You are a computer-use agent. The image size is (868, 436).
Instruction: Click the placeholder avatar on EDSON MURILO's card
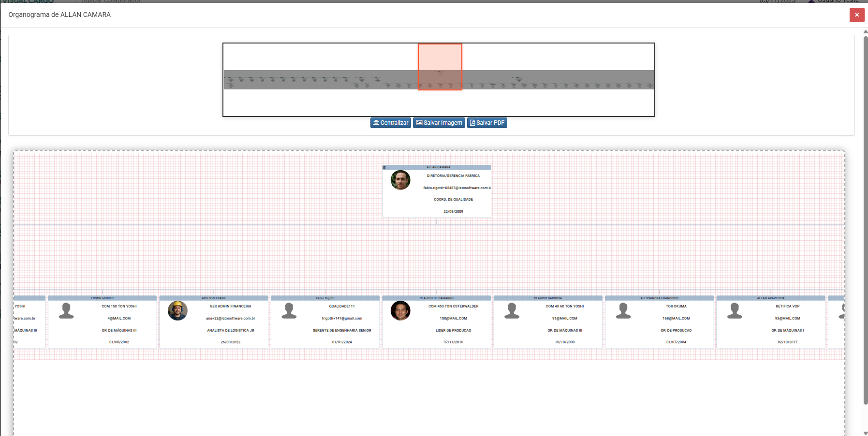(x=67, y=311)
